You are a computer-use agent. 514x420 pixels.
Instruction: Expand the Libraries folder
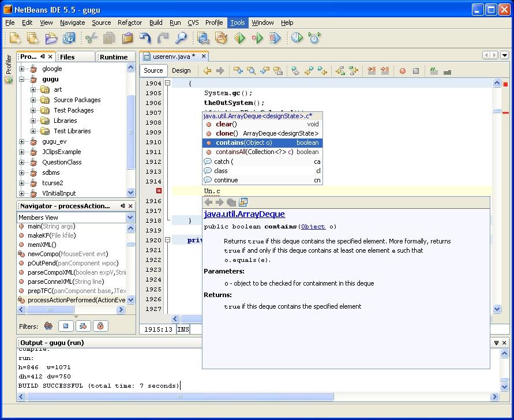point(33,121)
